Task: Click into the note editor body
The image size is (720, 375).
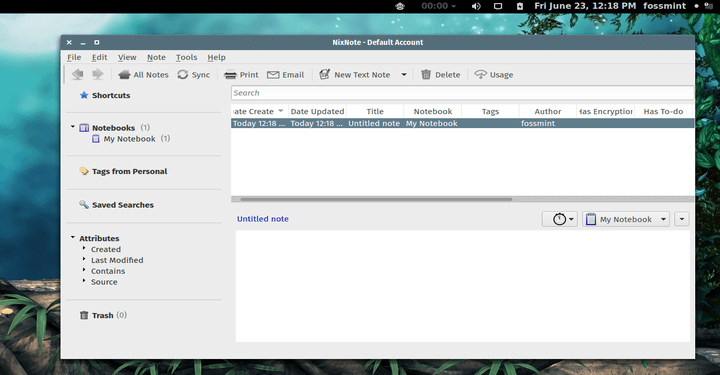Action: (x=462, y=286)
